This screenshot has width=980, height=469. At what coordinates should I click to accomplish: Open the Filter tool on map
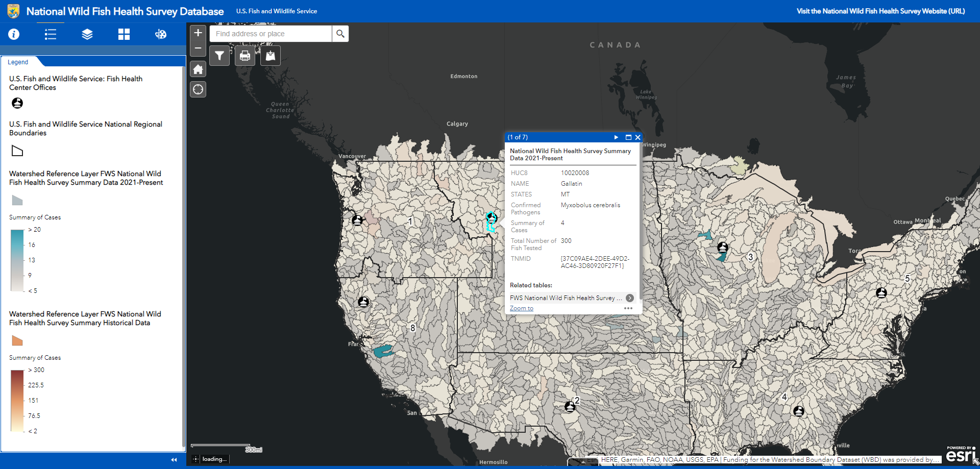[x=219, y=56]
